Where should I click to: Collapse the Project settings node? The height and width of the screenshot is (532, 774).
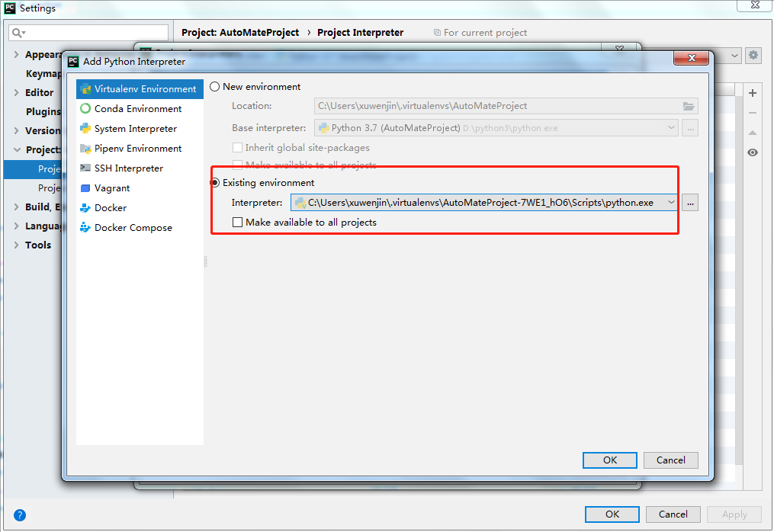click(18, 149)
